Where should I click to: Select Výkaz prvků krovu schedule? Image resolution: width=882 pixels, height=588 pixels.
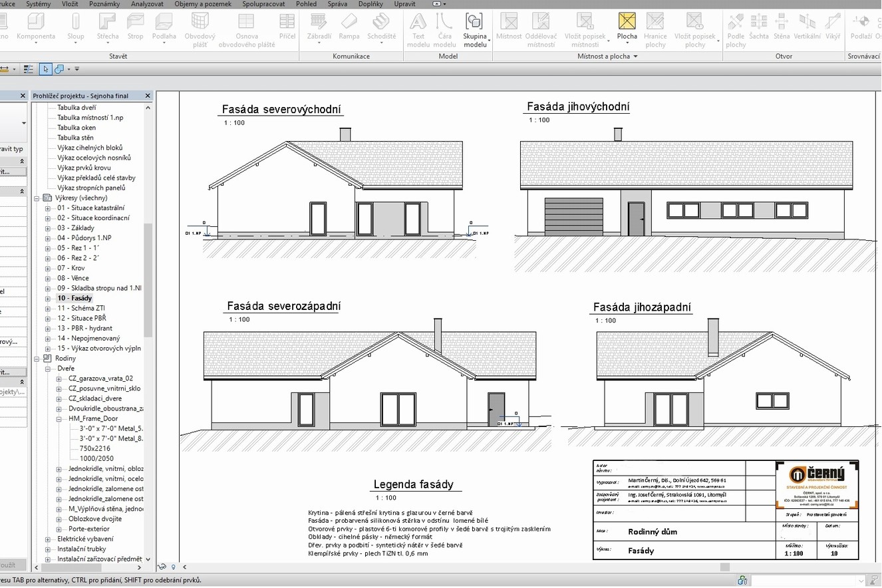[84, 168]
